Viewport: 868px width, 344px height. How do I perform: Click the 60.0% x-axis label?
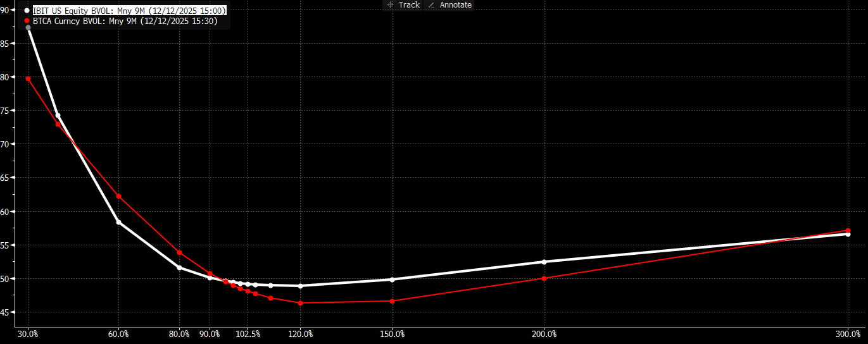[118, 334]
